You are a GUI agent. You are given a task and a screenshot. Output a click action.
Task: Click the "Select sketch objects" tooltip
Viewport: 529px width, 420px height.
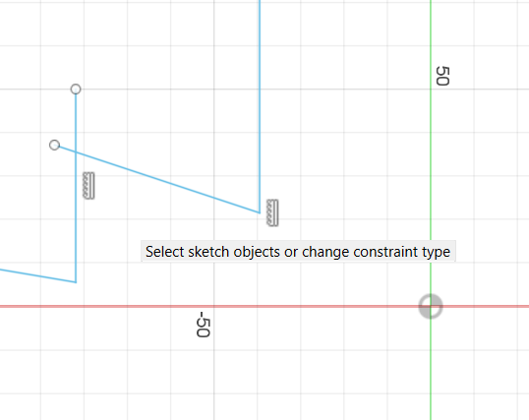tap(298, 251)
